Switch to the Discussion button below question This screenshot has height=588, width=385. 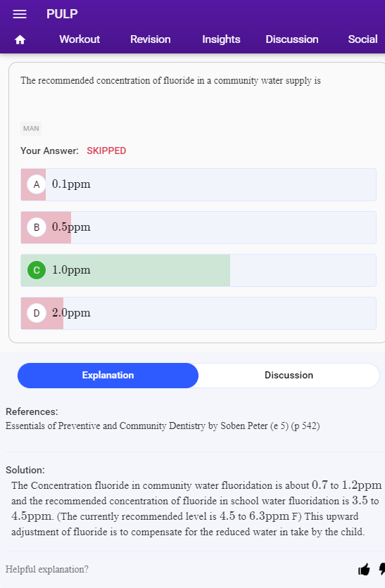tap(289, 376)
